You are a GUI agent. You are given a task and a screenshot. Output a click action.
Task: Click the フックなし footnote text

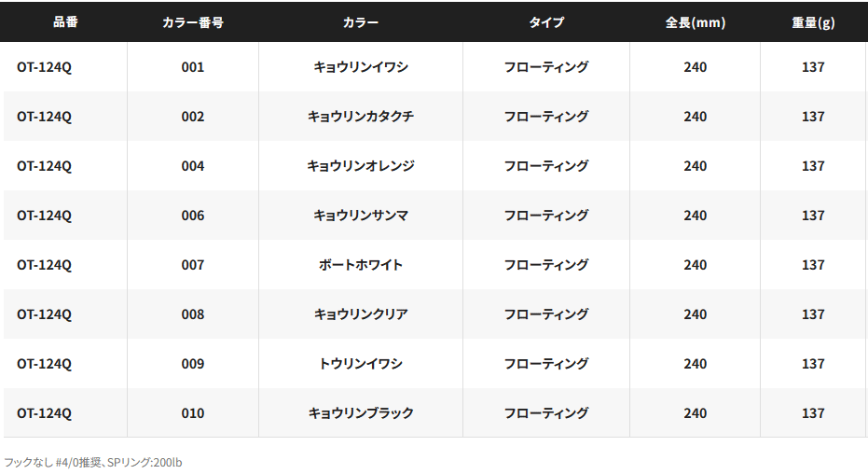[93, 463]
